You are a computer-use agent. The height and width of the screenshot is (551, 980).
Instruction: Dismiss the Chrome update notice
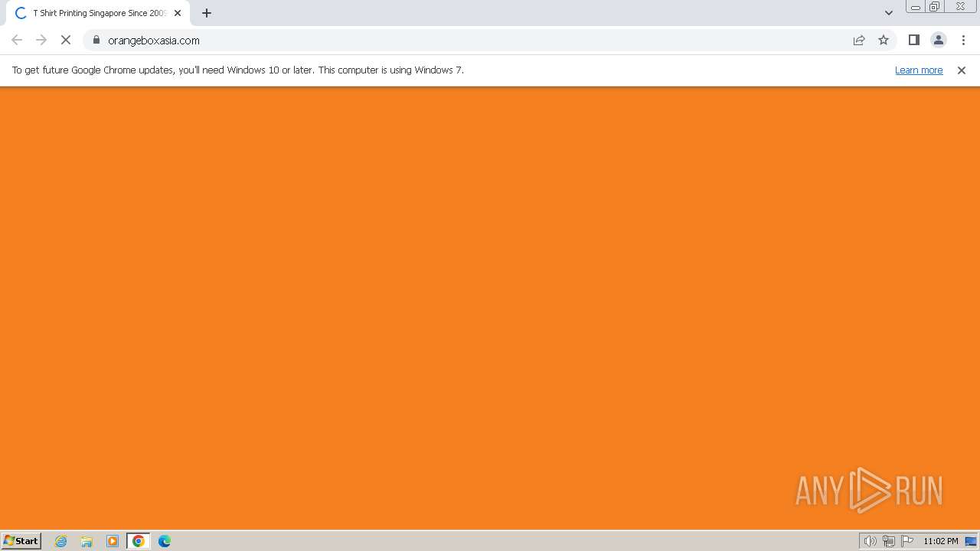(x=962, y=70)
